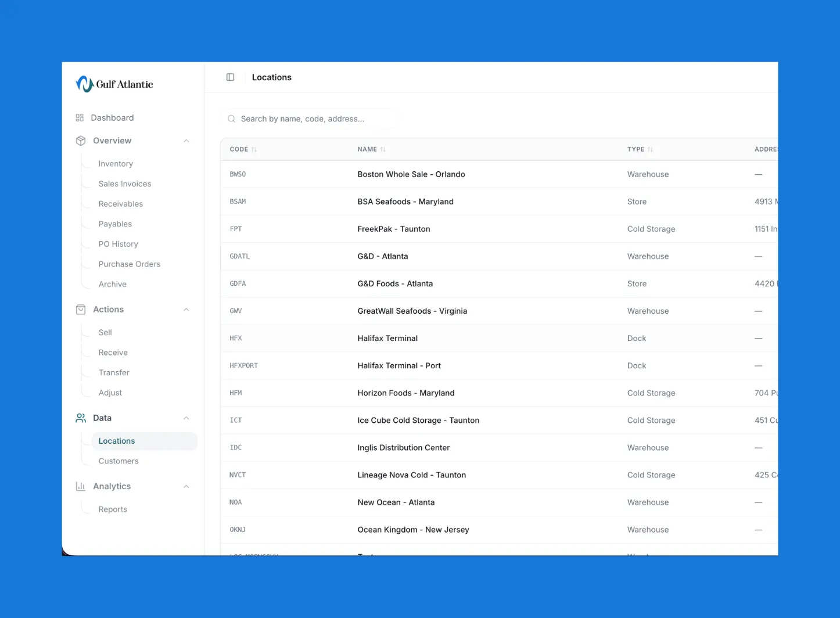Open Payables page
The image size is (840, 618).
[x=115, y=224]
